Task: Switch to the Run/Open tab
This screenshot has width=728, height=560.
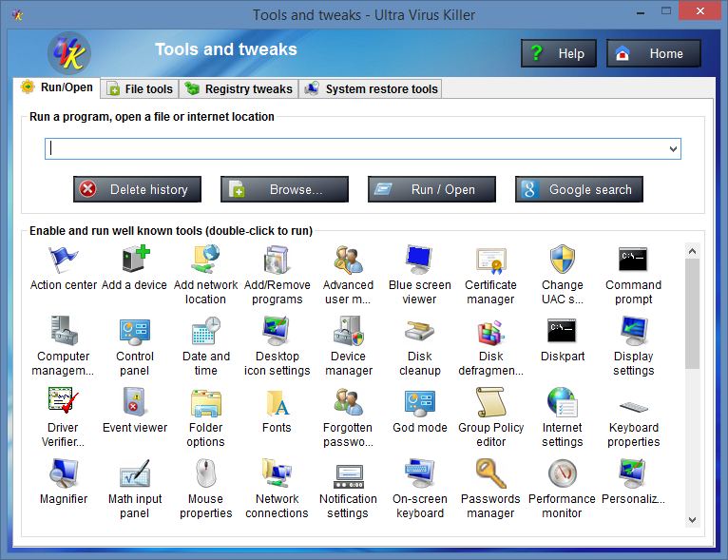Action: click(x=57, y=87)
